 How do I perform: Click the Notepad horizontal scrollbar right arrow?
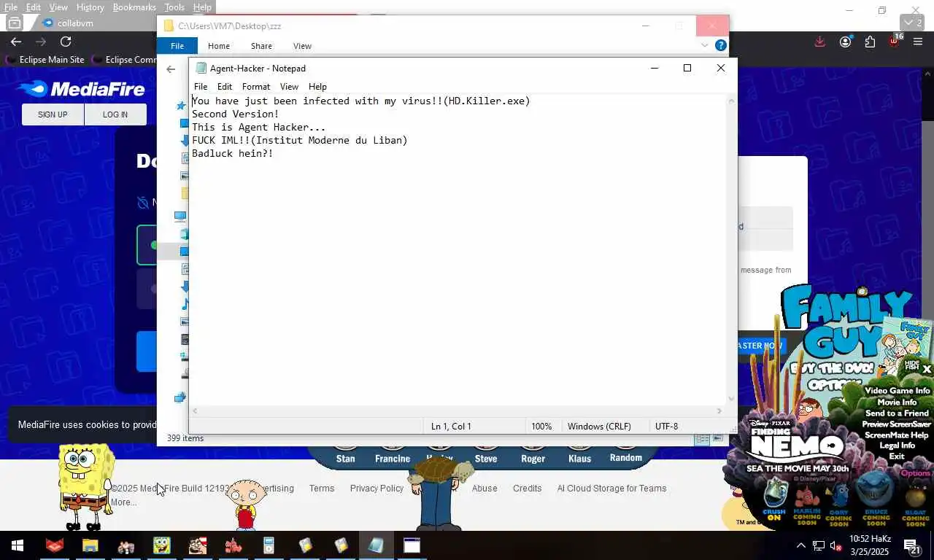pyautogui.click(x=719, y=411)
